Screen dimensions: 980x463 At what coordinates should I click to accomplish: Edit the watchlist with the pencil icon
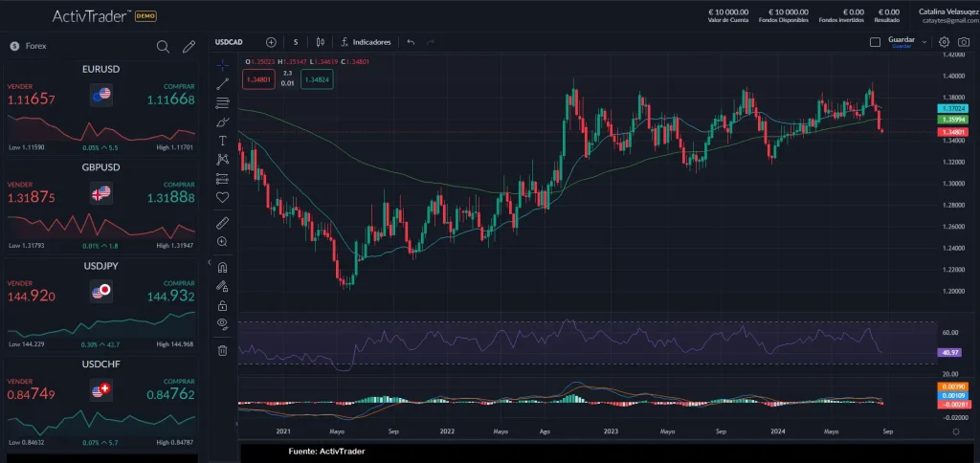coord(189,46)
